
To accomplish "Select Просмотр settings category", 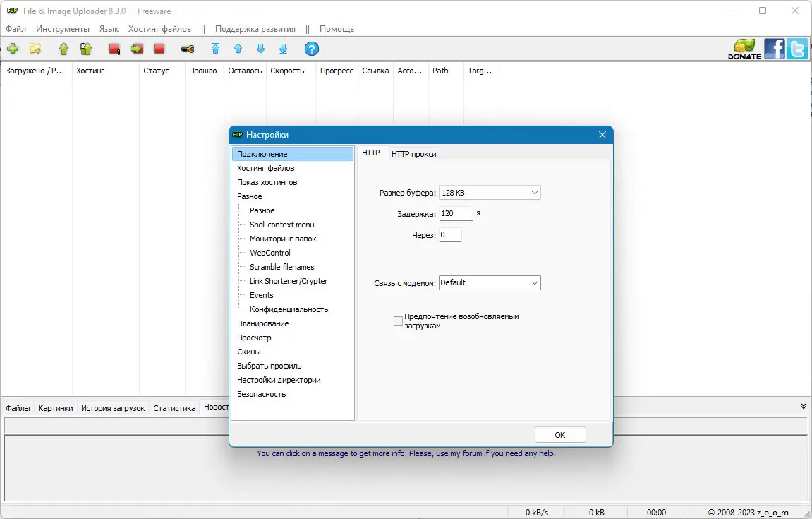I will [x=254, y=338].
